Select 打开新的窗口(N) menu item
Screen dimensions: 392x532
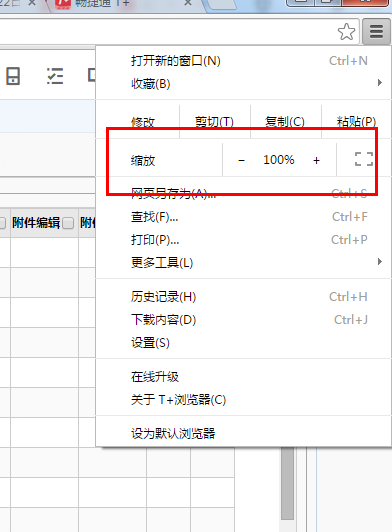pyautogui.click(x=243, y=61)
